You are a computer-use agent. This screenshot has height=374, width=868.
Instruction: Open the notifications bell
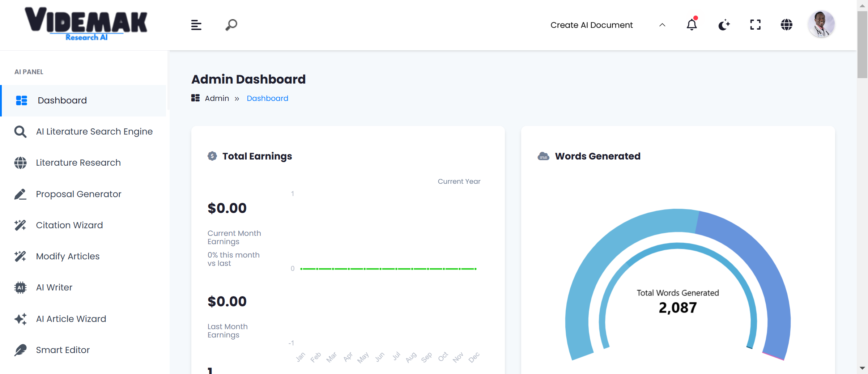[x=692, y=25]
